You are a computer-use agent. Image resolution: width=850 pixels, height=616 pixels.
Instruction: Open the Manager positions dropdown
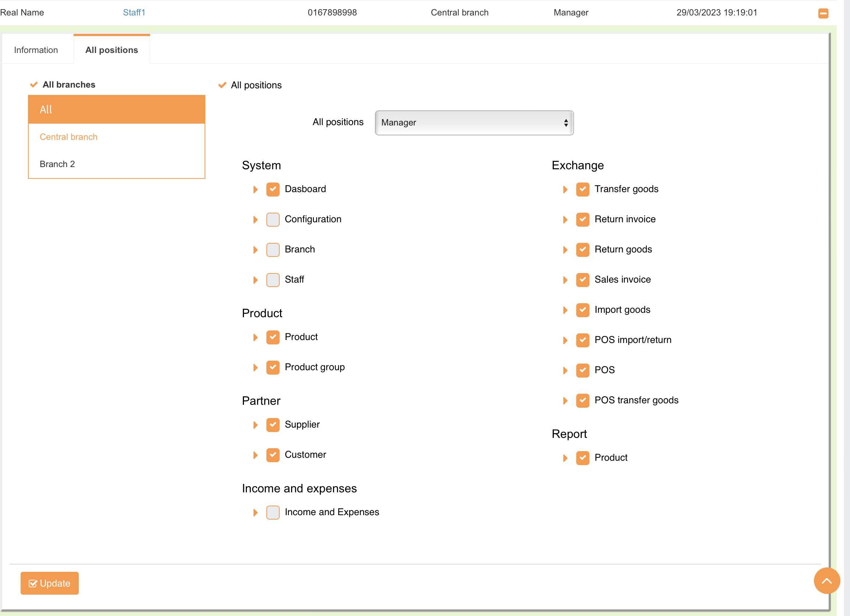pyautogui.click(x=474, y=123)
